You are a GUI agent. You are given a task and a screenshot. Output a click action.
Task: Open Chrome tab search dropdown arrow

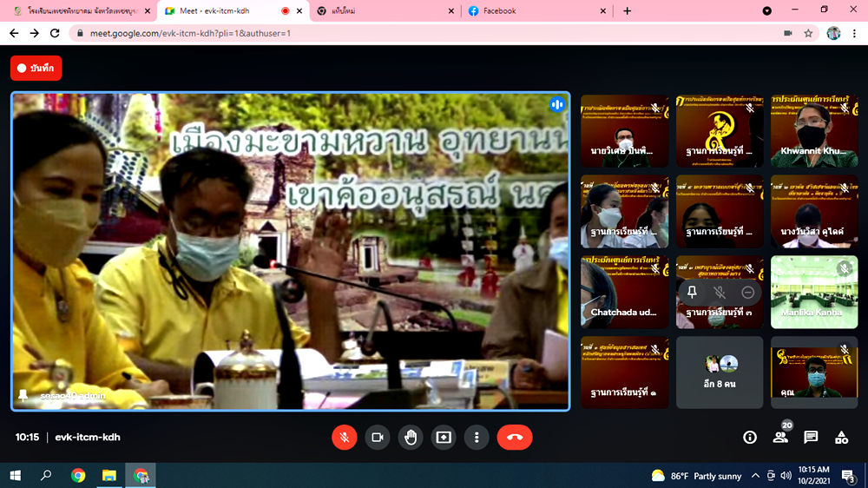(x=767, y=11)
